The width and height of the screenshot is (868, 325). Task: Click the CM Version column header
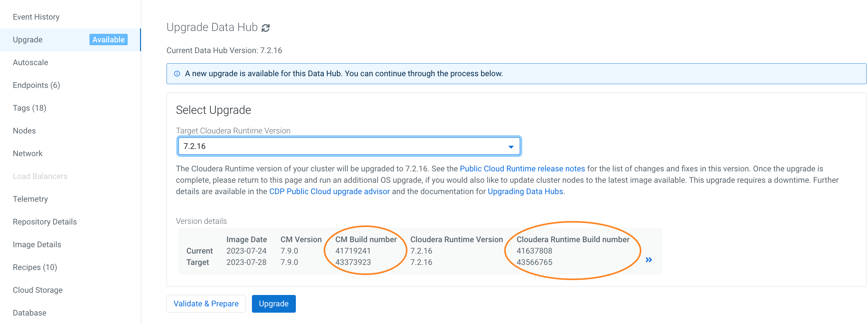(x=301, y=239)
